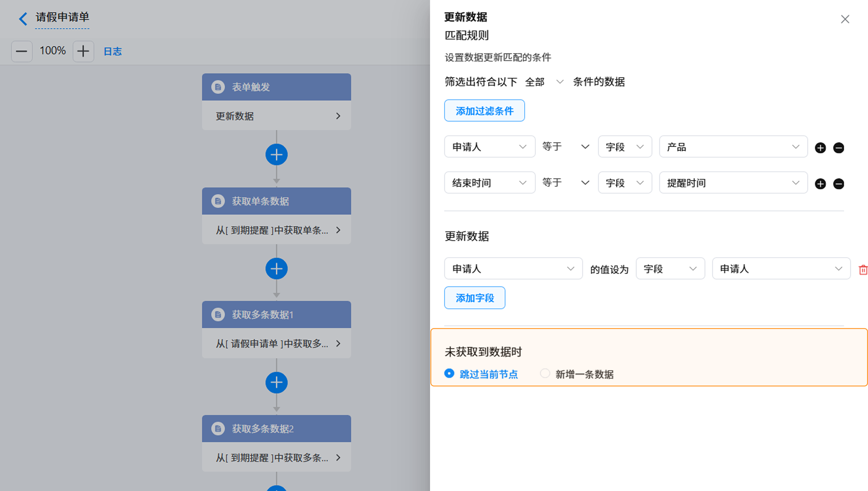Close the 更新数据 side panel
Screen dimensions: 868x491
click(845, 19)
